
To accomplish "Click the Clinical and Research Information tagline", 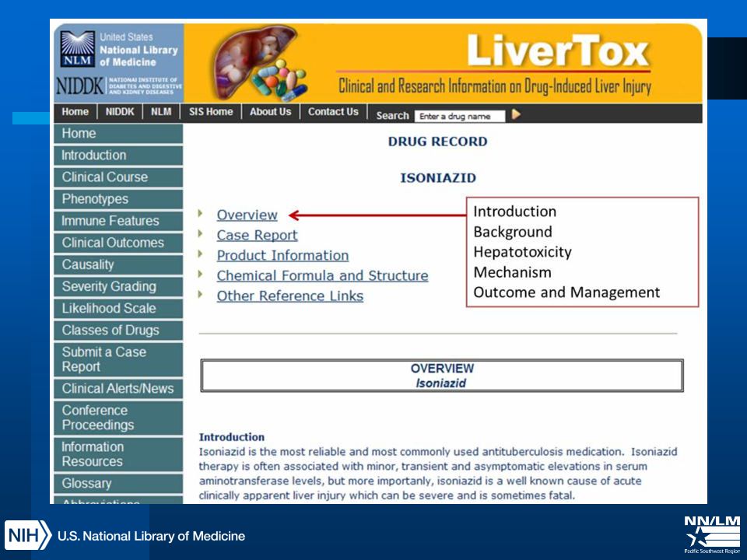I will 495,86.
